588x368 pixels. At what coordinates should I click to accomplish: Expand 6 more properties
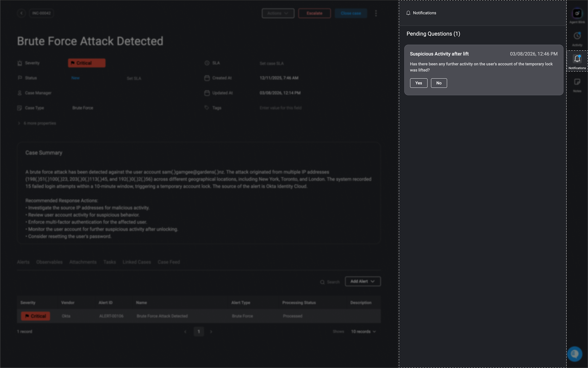(x=37, y=123)
